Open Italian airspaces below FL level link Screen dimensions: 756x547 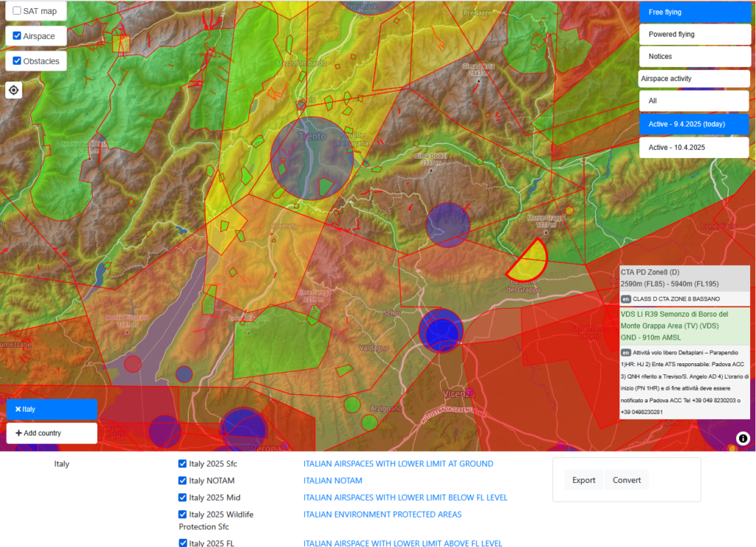[405, 498]
